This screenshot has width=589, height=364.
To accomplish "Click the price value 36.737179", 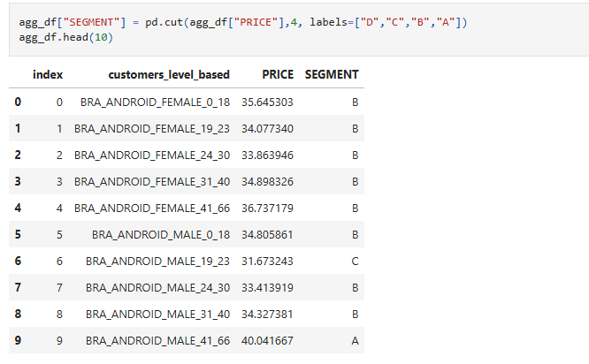I will (x=267, y=208).
